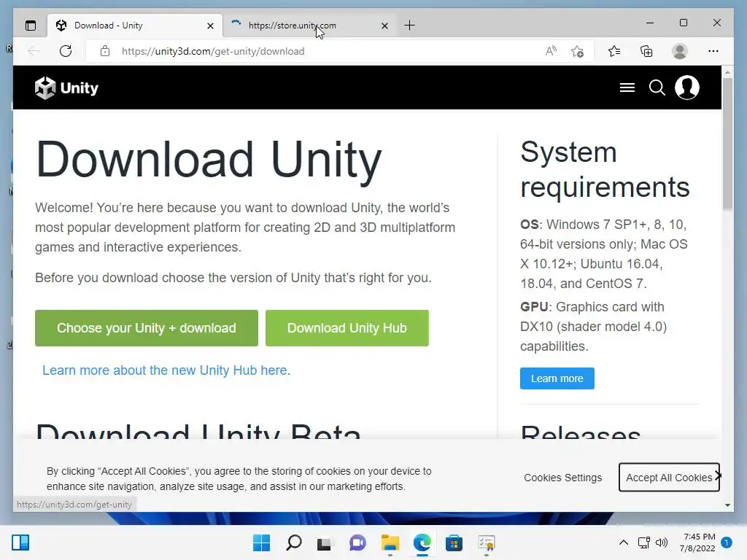Open Learn more about the new Unity Hub link

pos(166,370)
